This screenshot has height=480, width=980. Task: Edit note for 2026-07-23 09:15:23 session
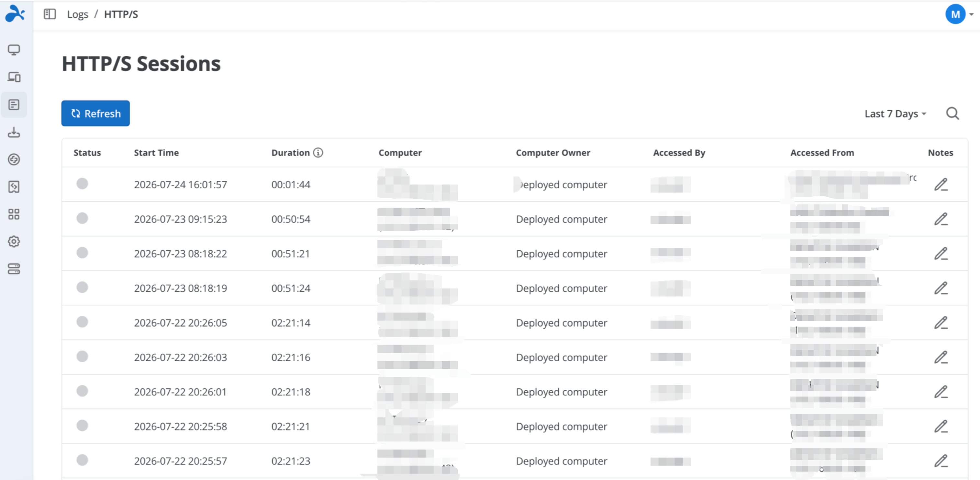click(x=941, y=219)
